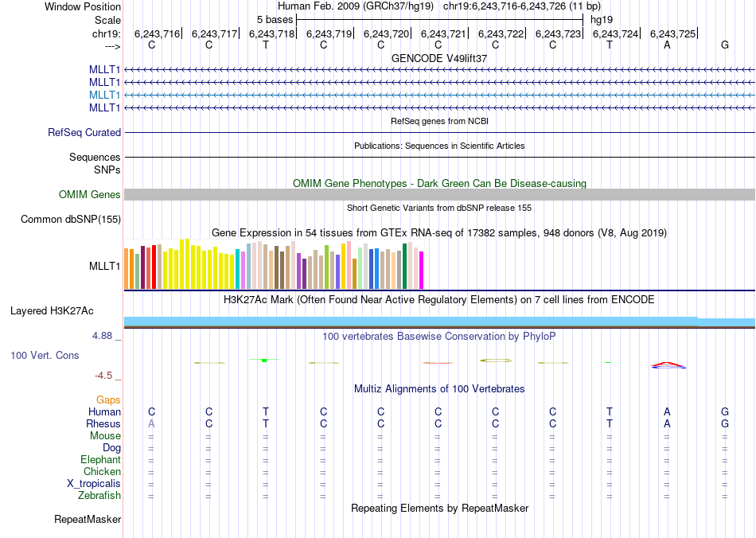Click the Layered H3K27Ac track label
The width and height of the screenshot is (756, 538).
click(52, 311)
